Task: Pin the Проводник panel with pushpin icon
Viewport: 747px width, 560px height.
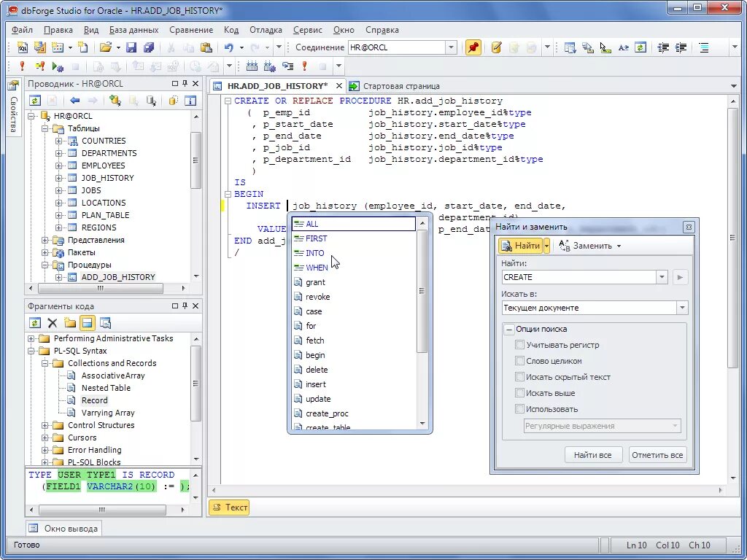Action: click(185, 83)
